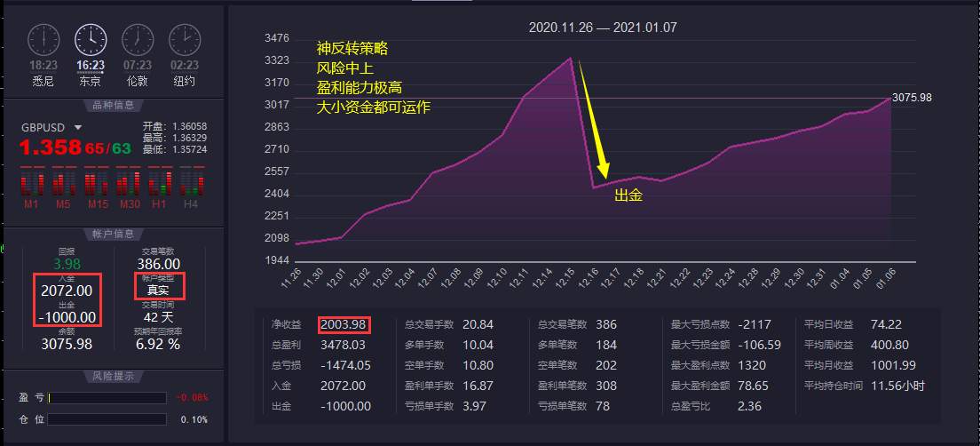Click the GBPUSD price 1.358 65/63
980x446 pixels.
pos(75,147)
